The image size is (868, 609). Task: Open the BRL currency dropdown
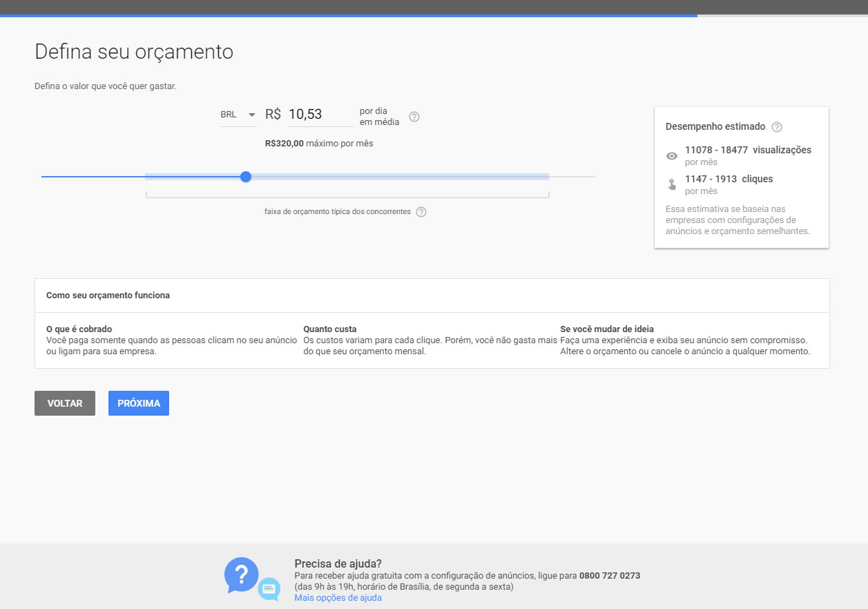pos(238,115)
